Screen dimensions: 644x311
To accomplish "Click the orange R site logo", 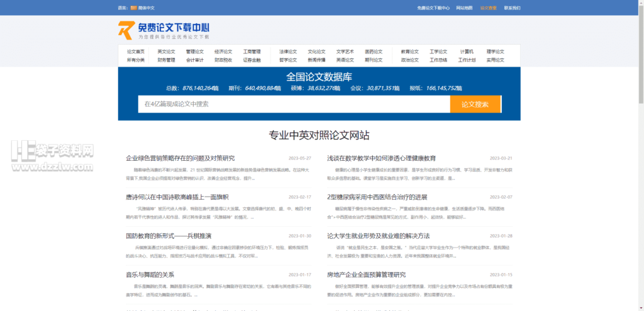I will 126,30.
